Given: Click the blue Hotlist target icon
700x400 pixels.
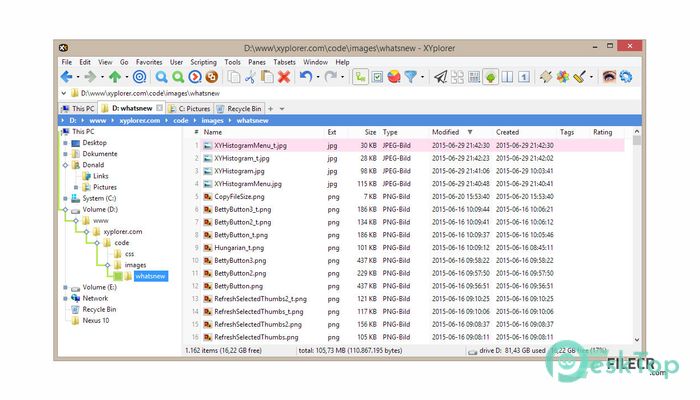Looking at the screenshot, I should (x=140, y=77).
